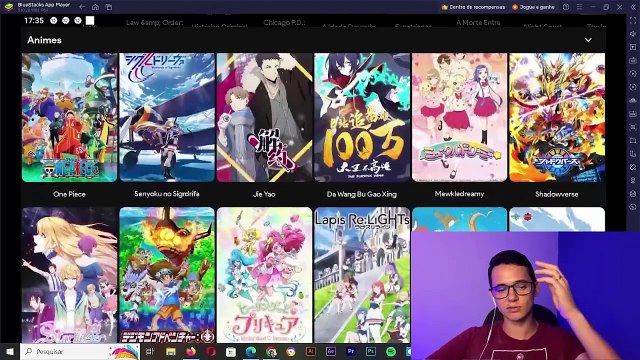Launch Opera from taskbar

click(211, 351)
